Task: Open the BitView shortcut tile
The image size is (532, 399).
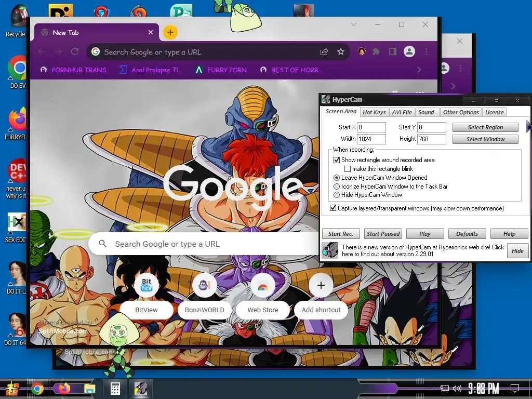Action: 146,294
